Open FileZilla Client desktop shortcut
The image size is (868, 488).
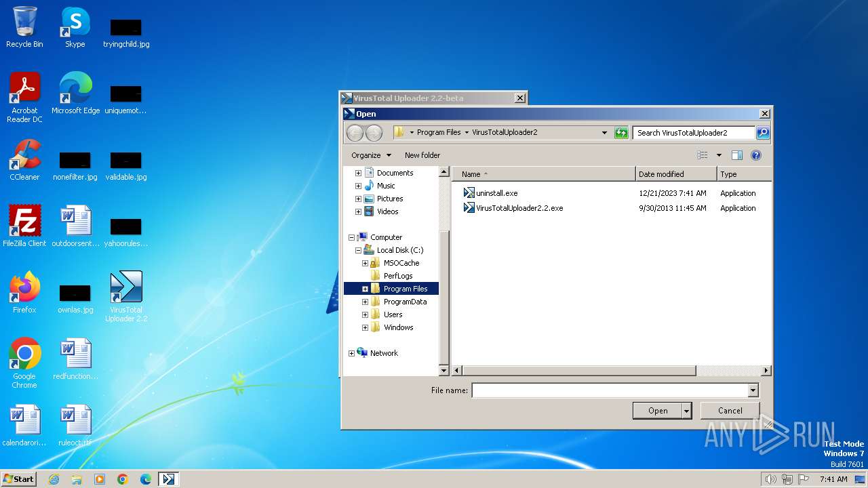coord(24,226)
